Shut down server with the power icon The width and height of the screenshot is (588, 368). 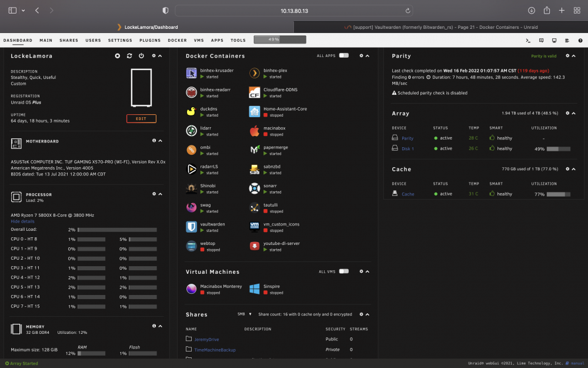point(141,55)
